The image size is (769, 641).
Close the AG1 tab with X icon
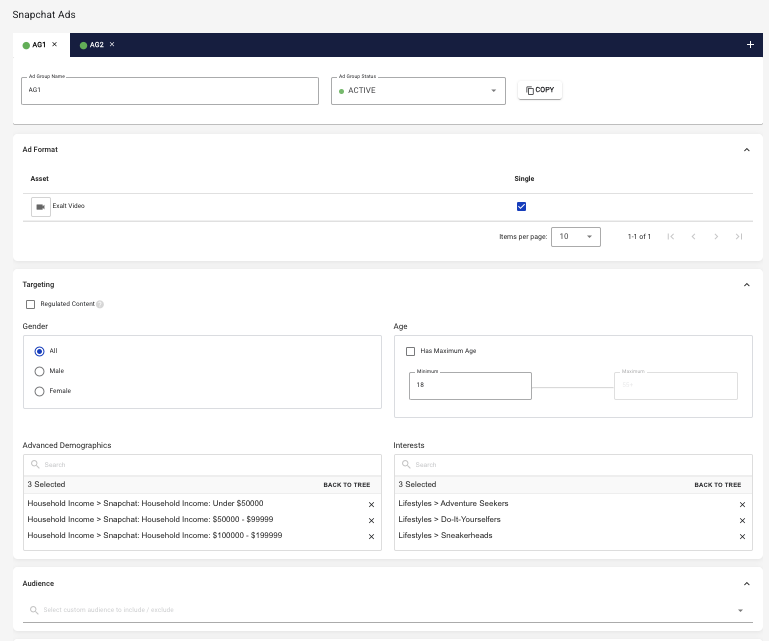point(55,45)
